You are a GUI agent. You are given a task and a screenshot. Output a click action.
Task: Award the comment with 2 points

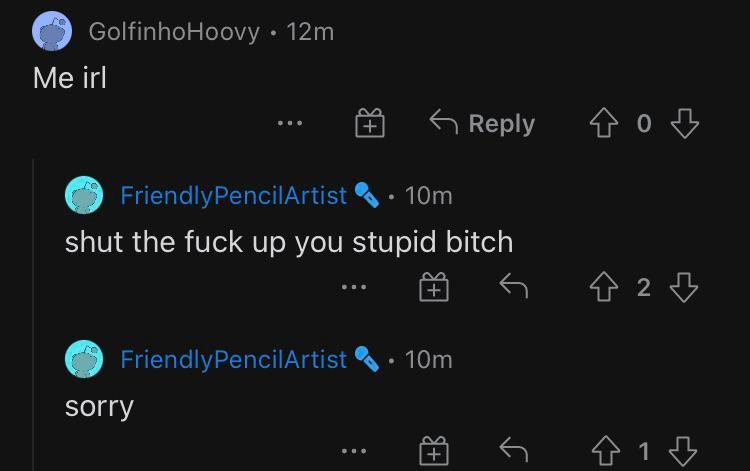coord(432,289)
